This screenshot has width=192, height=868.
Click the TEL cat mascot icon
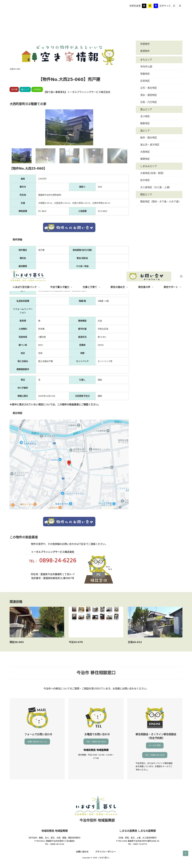pyautogui.click(x=96, y=718)
